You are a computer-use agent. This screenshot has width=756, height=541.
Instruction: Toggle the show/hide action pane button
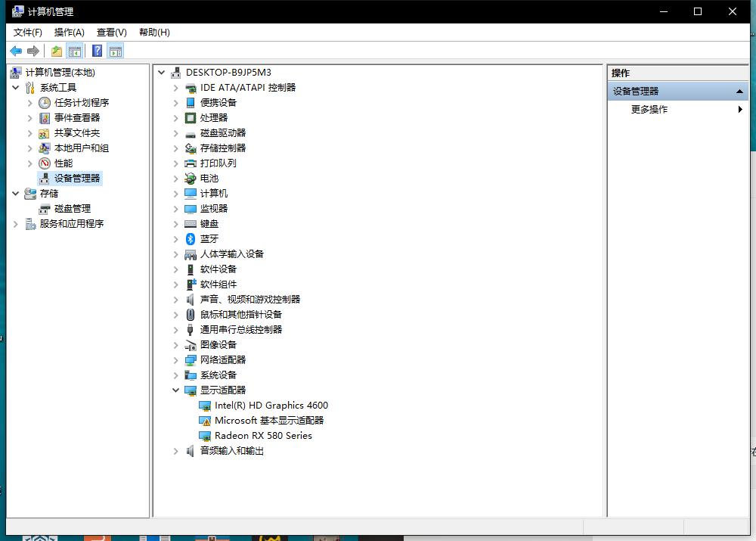click(x=115, y=51)
